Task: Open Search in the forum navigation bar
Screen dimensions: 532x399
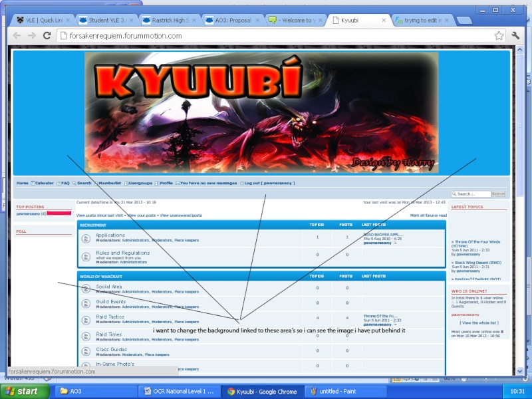Action: (82, 184)
